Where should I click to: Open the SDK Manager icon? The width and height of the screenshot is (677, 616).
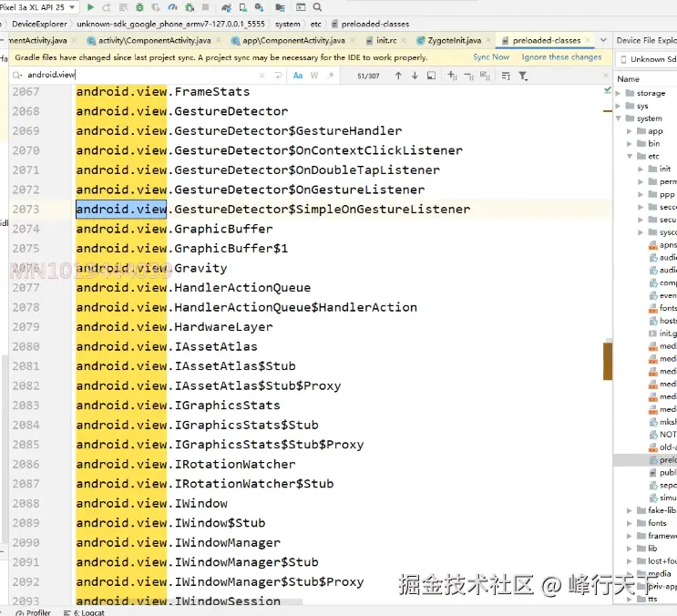click(x=259, y=7)
